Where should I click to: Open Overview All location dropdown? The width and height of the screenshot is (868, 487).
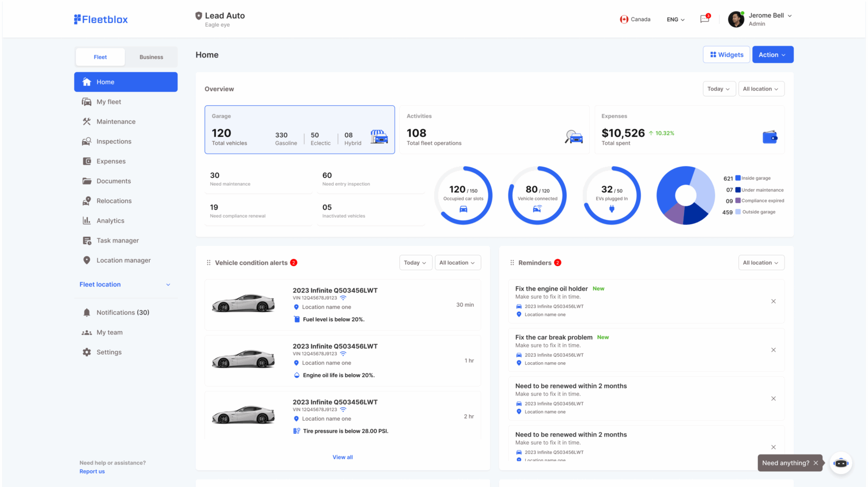pyautogui.click(x=761, y=89)
